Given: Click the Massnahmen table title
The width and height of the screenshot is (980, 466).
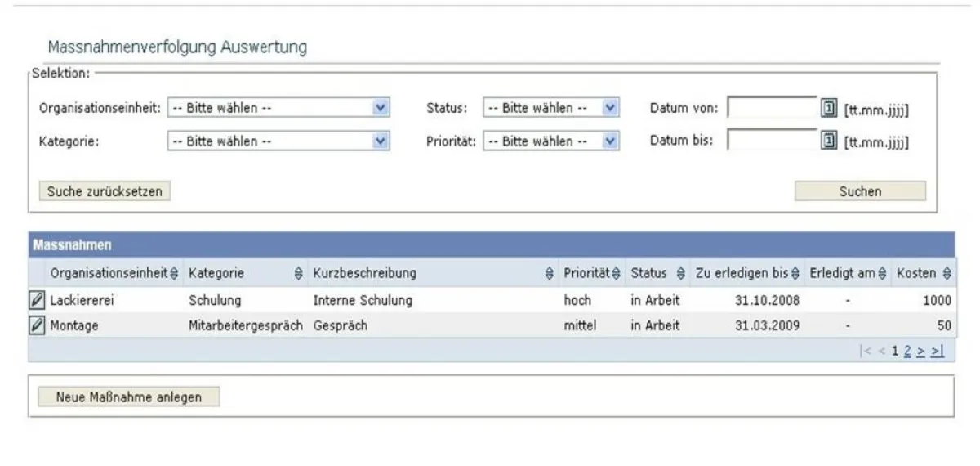Looking at the screenshot, I should point(73,244).
